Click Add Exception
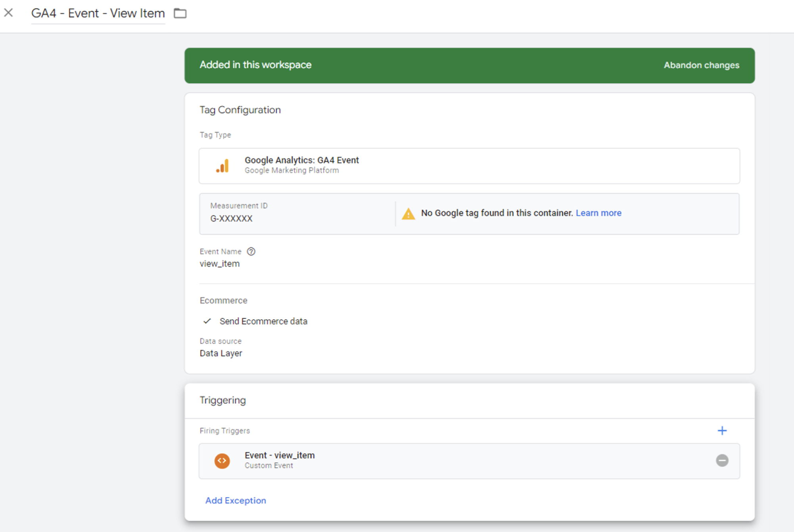 click(x=235, y=500)
